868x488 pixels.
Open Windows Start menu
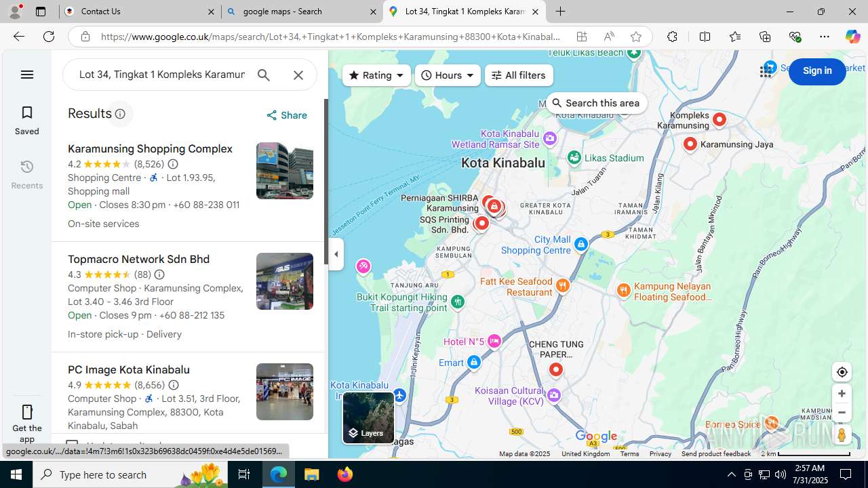(16, 474)
